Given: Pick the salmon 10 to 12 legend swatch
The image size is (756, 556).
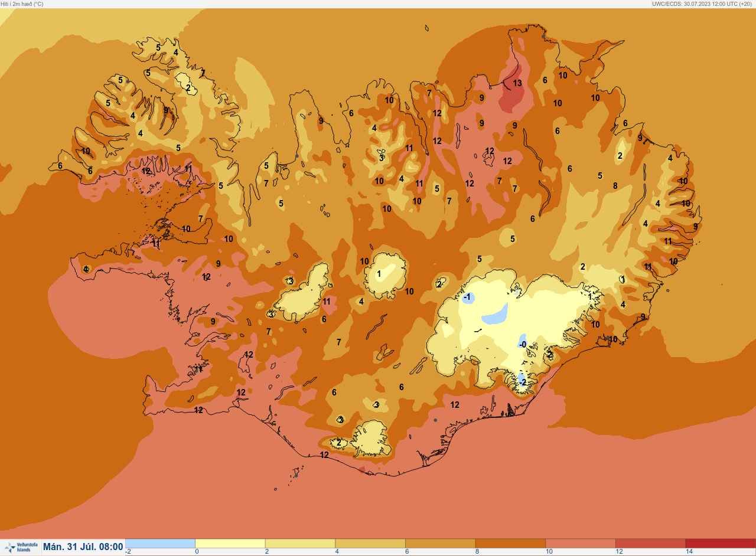Looking at the screenshot, I should coord(580,544).
